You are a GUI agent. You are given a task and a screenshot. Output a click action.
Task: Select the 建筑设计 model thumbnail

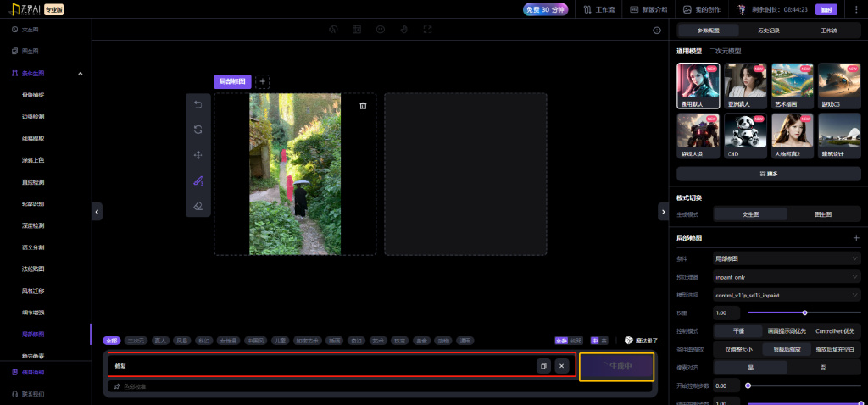click(x=839, y=136)
